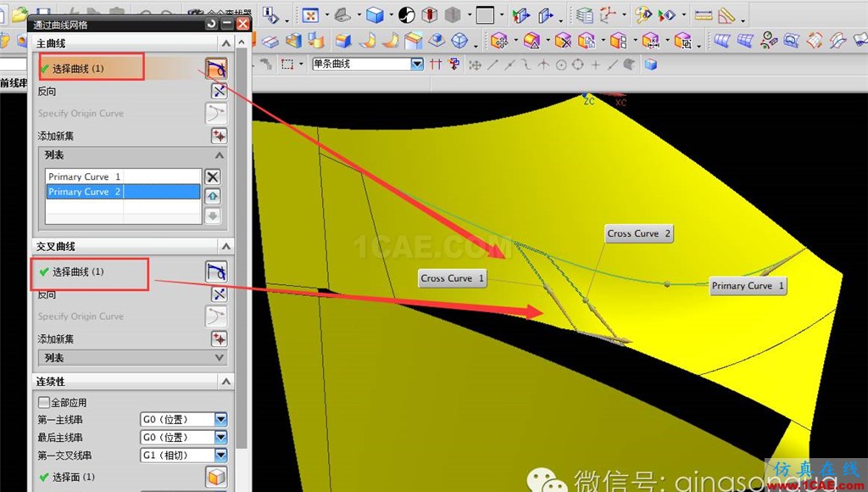Click the measure distance ruler icon

point(704,15)
